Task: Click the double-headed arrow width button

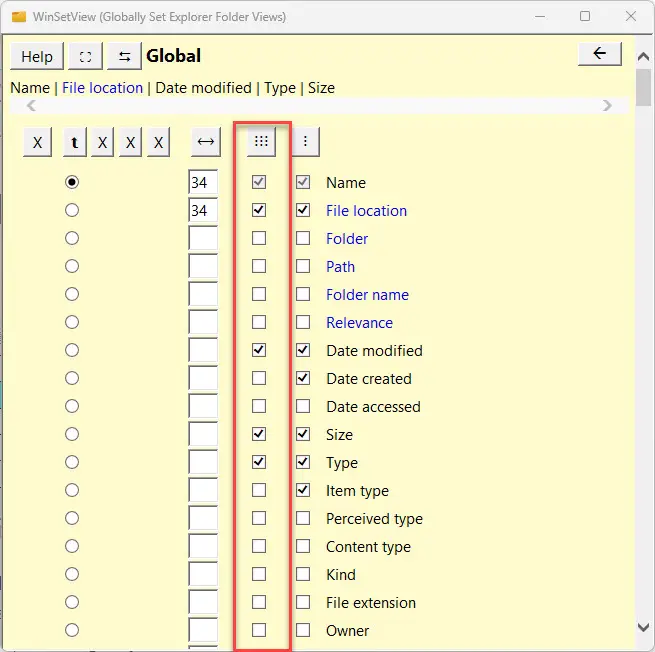Action: tap(206, 142)
